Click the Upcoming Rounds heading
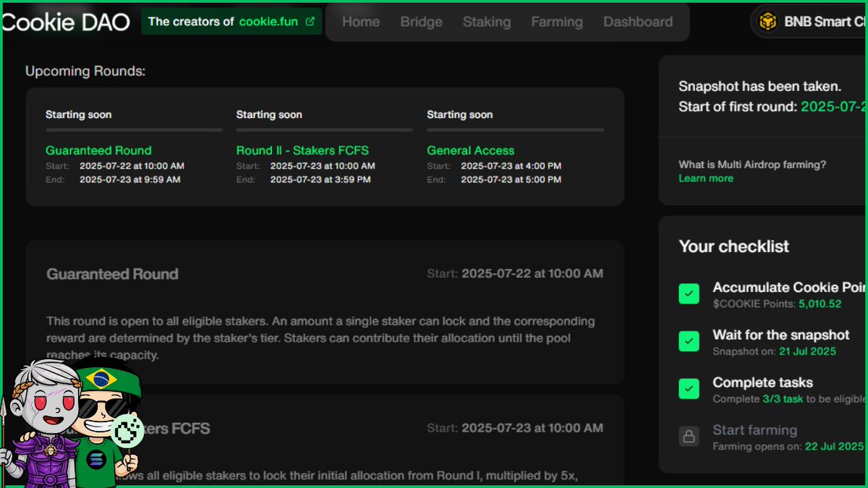The width and height of the screenshot is (868, 488). click(85, 72)
